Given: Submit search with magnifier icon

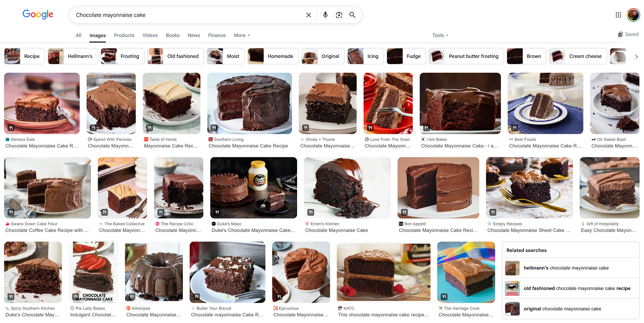Looking at the screenshot, I should coord(352,15).
